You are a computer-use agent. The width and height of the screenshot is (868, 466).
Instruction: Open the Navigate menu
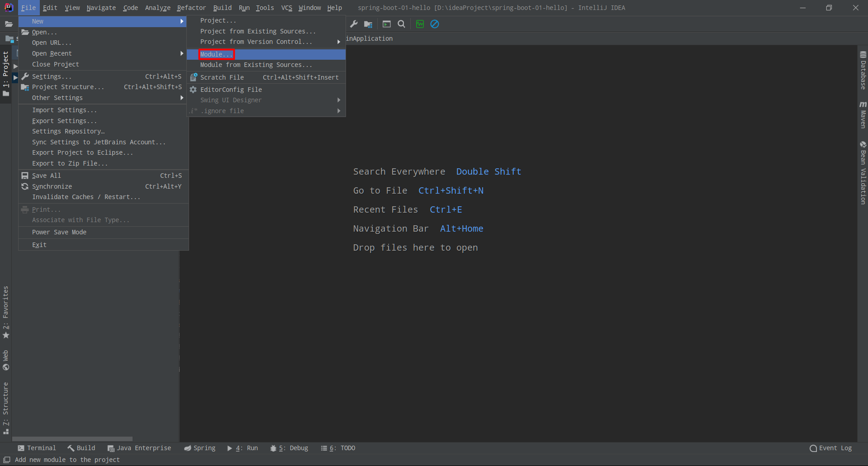(x=101, y=8)
